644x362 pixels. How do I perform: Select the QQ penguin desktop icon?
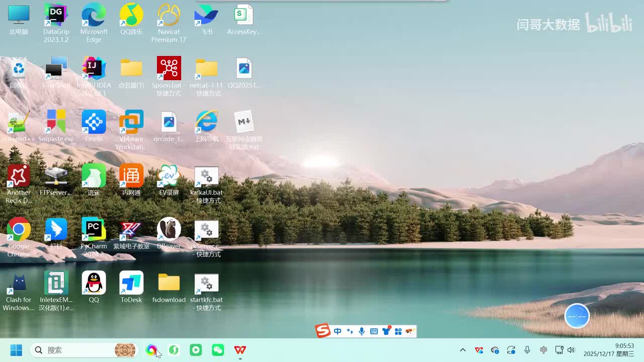pyautogui.click(x=94, y=288)
